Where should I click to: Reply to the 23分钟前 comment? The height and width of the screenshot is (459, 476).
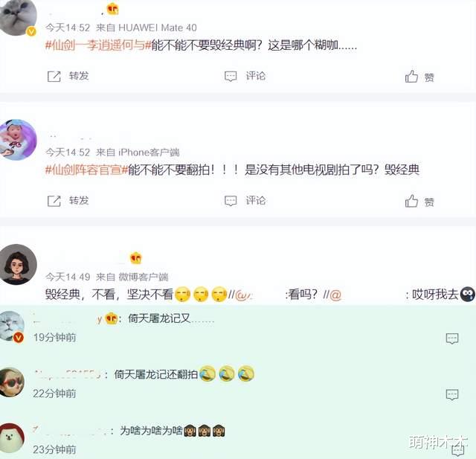[x=458, y=451]
